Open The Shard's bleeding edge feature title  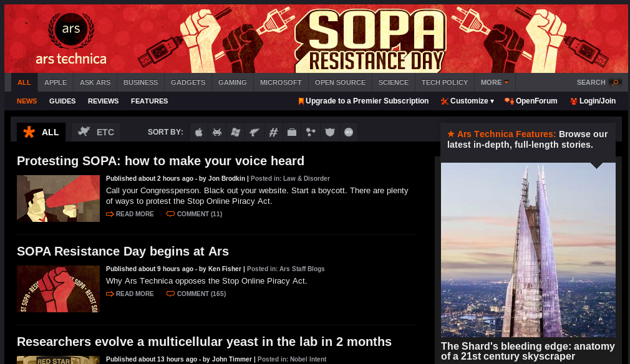click(528, 351)
